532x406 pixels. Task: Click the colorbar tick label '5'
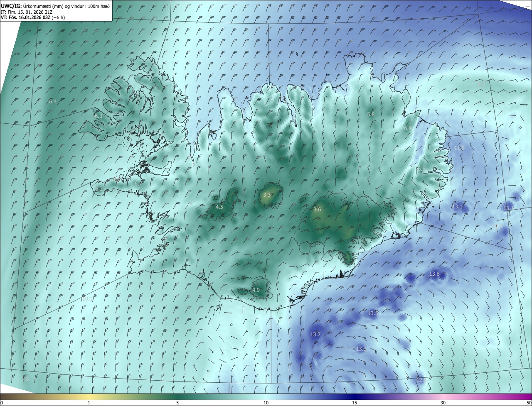(x=177, y=403)
